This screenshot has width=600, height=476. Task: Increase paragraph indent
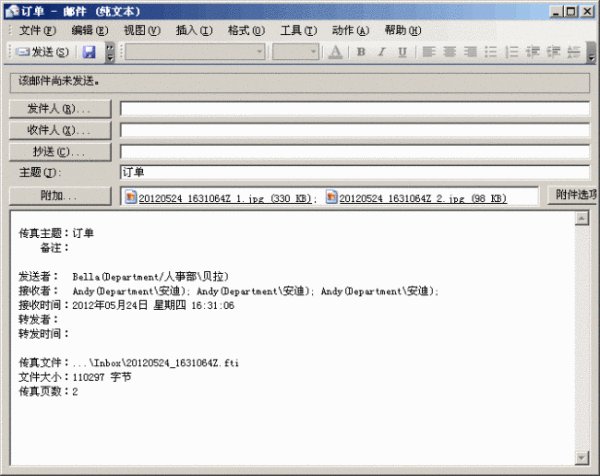coord(553,52)
